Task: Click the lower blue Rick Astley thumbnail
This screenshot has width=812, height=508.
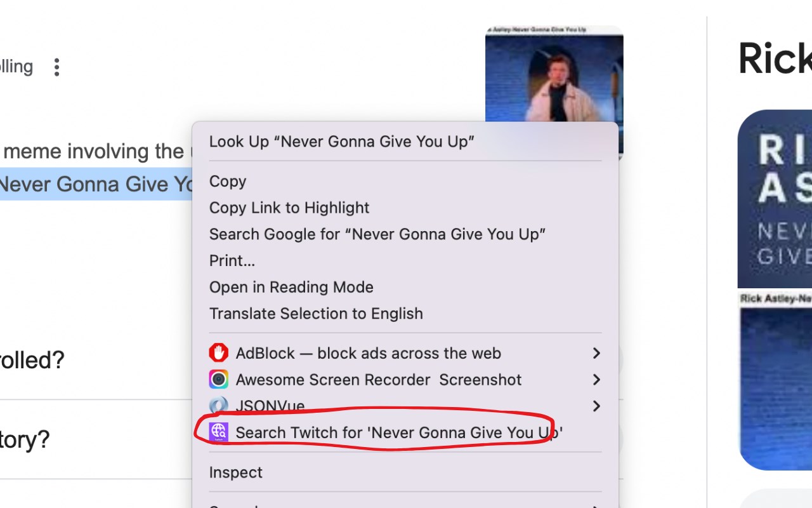Action: pos(775,381)
